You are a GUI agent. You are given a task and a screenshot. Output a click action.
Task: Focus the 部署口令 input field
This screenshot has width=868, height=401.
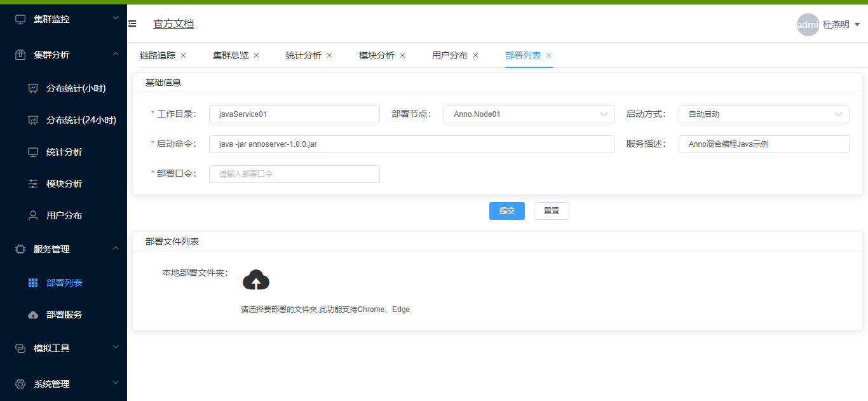pos(294,174)
